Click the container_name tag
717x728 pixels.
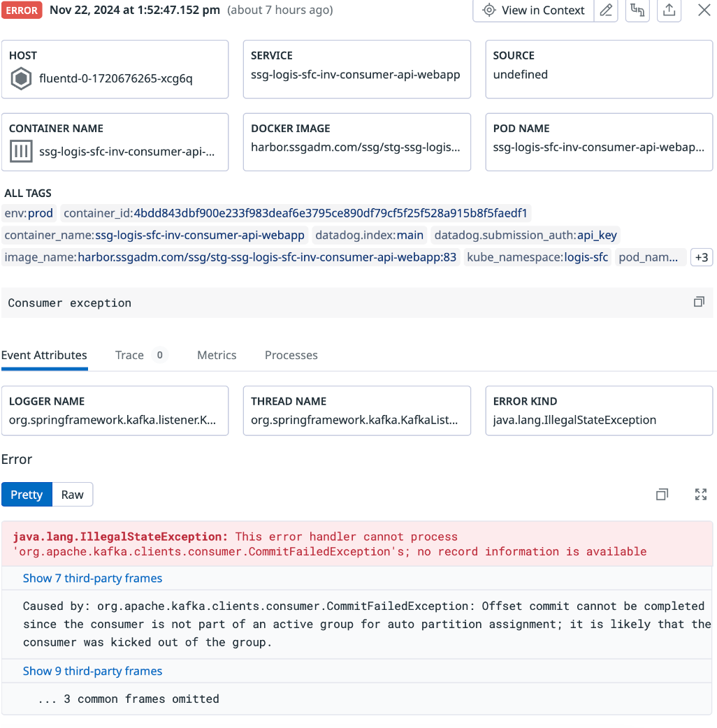pyautogui.click(x=154, y=235)
